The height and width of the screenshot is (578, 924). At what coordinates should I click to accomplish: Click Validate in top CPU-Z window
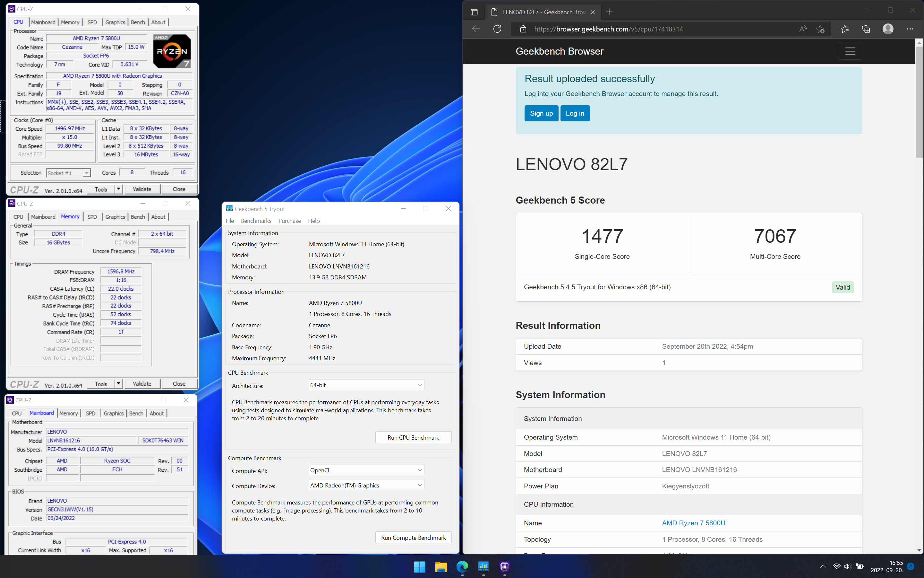pyautogui.click(x=142, y=189)
